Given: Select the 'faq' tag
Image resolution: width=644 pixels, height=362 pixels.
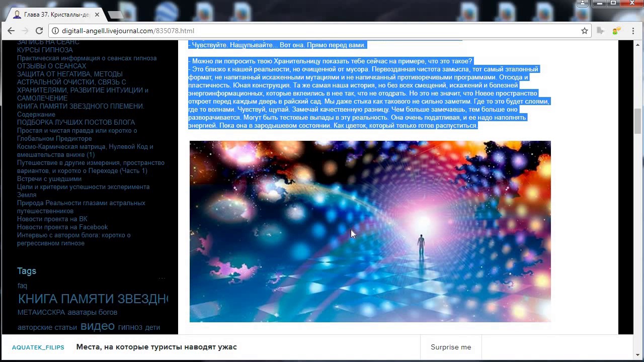Looking at the screenshot, I should [22, 286].
